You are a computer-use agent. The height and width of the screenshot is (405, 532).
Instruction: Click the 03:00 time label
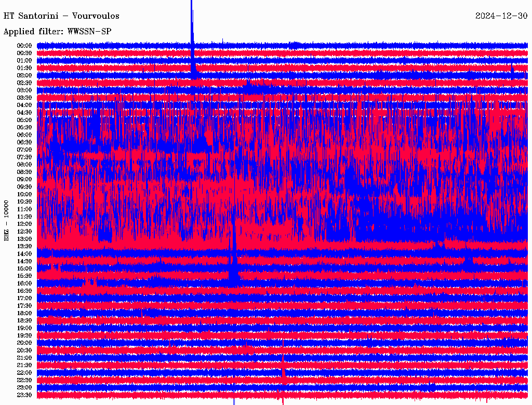[24, 90]
